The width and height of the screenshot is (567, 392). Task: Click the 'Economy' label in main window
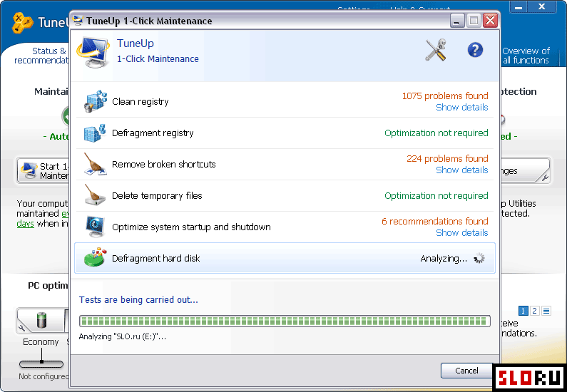[41, 342]
